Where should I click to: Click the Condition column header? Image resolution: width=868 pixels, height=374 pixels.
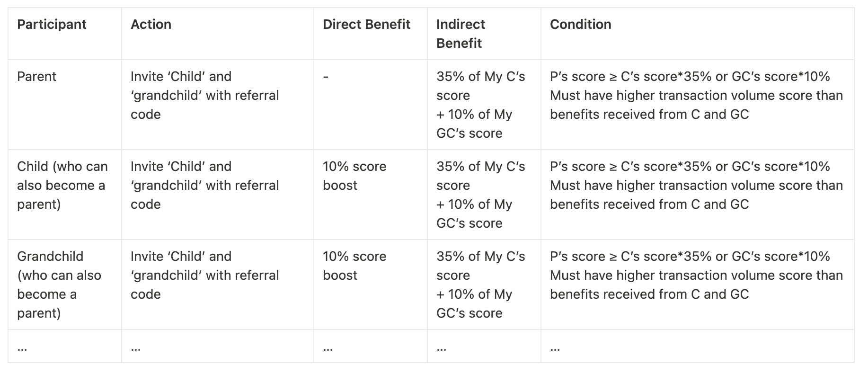[580, 25]
